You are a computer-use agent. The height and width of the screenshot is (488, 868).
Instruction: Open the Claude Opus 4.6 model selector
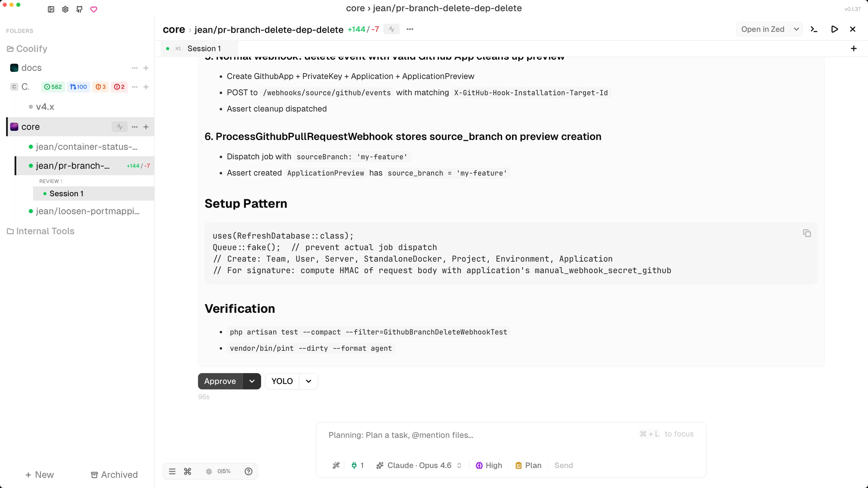tap(419, 465)
